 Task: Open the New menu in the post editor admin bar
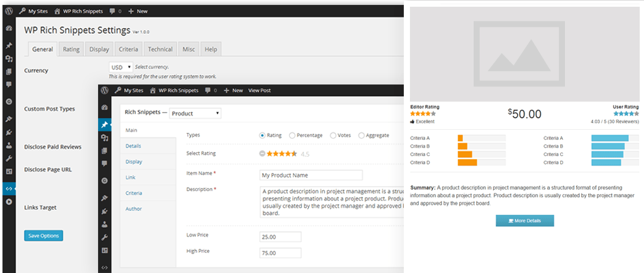tap(233, 91)
